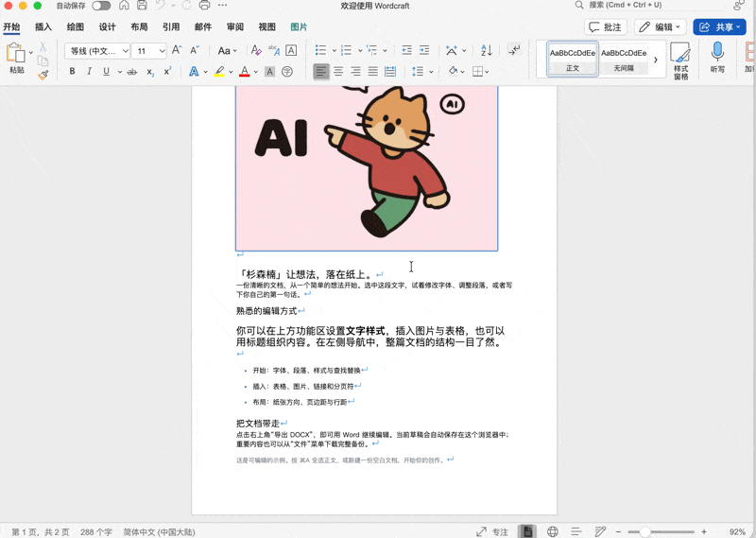Viewport: 756px width, 538px height.
Task: Apply the red font color
Action: tap(245, 72)
